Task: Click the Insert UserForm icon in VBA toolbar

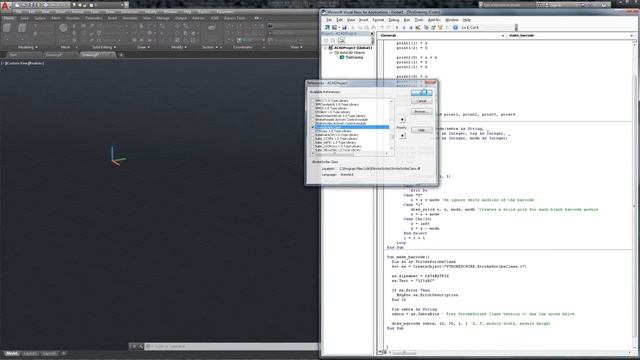Action: point(334,27)
